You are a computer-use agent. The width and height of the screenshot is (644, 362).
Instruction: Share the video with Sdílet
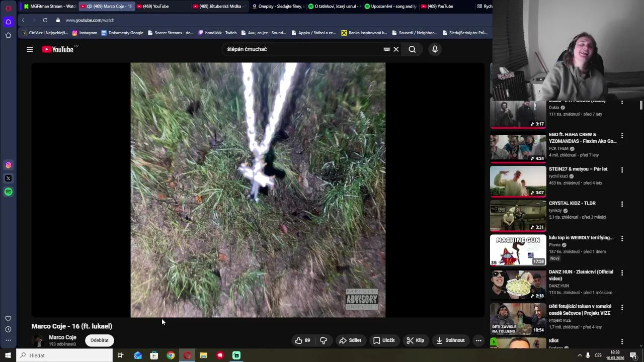coord(350,340)
